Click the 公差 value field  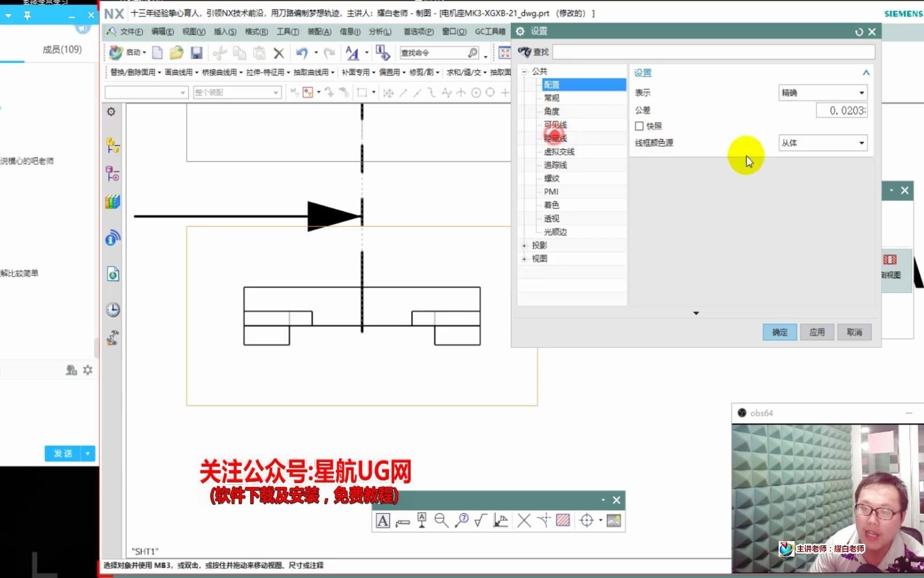842,110
